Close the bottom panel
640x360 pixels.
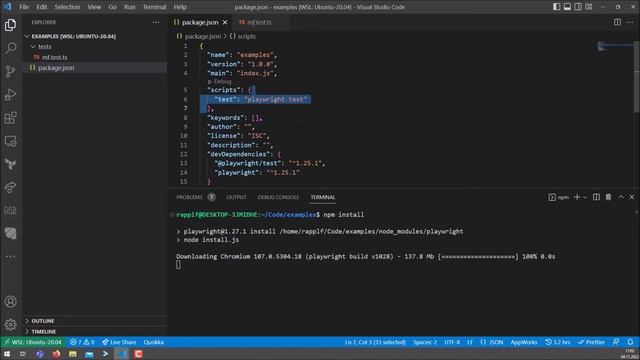pos(632,197)
